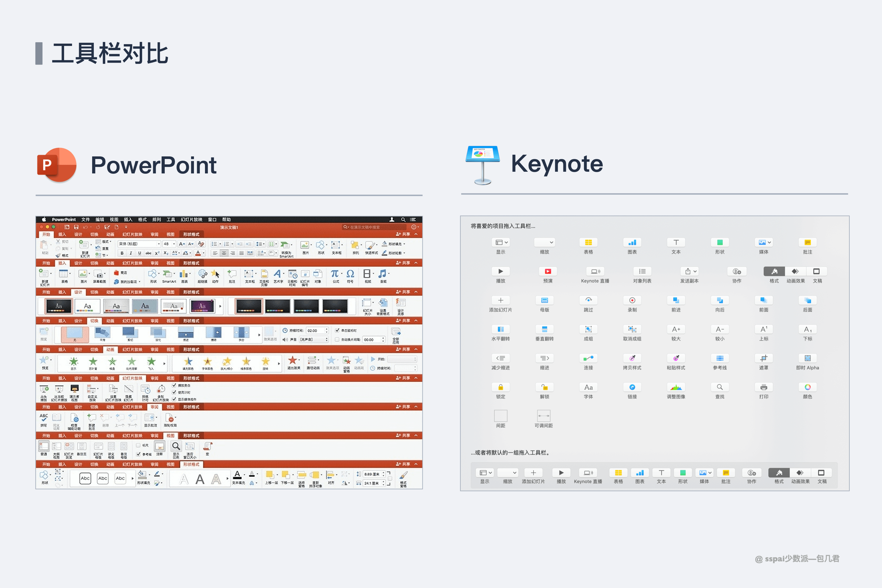Click the 拷贝样式 copy style icon
The image size is (882, 588).
tap(632, 358)
